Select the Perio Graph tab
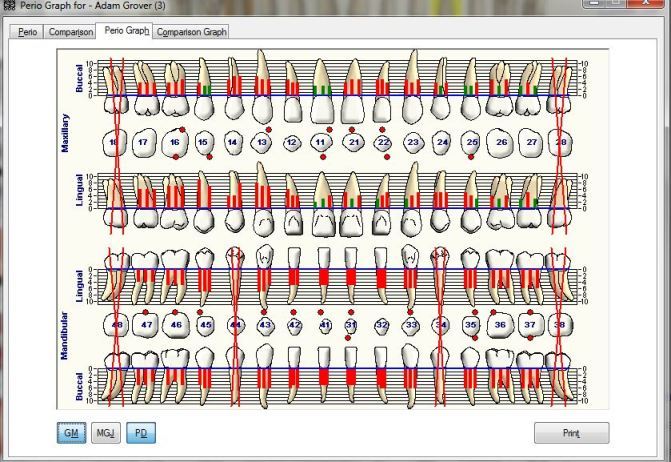Screen dimensions: 671x462 (x=126, y=32)
